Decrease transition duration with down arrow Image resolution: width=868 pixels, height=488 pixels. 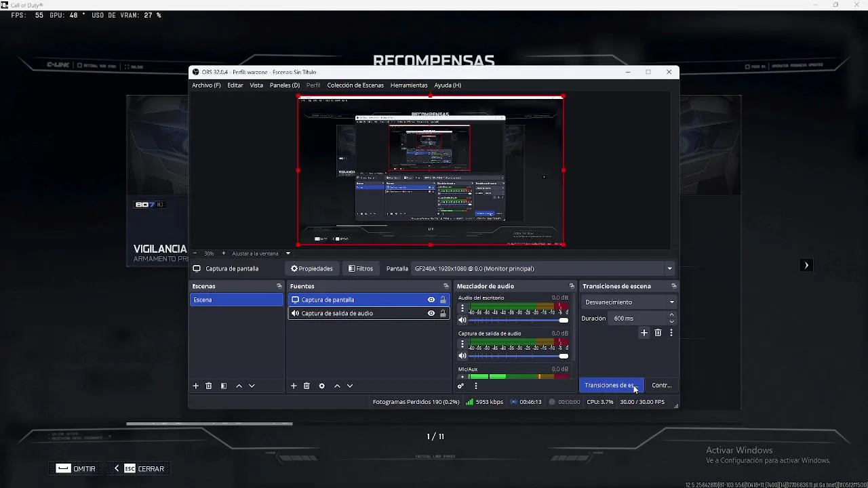pos(672,321)
